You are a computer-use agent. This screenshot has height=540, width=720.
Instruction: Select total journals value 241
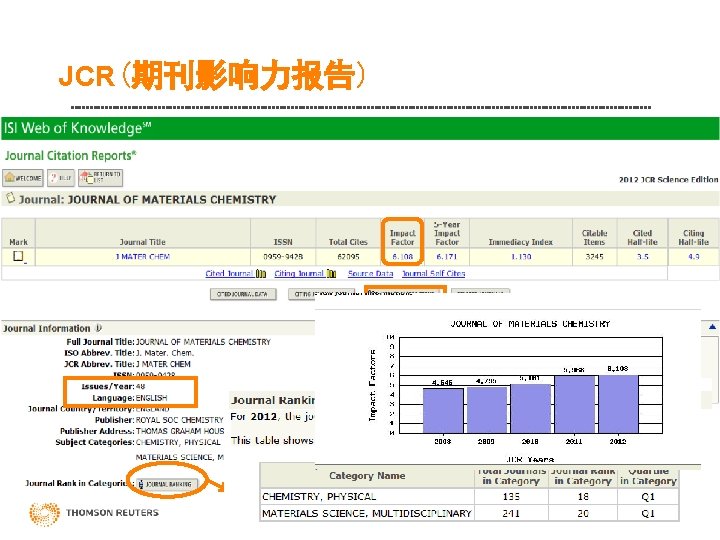(x=511, y=513)
